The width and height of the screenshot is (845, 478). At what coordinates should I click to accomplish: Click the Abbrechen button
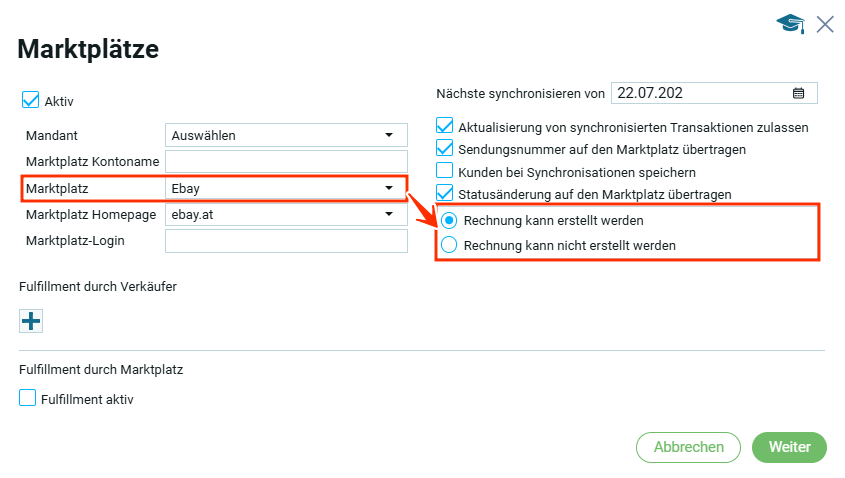click(x=688, y=447)
